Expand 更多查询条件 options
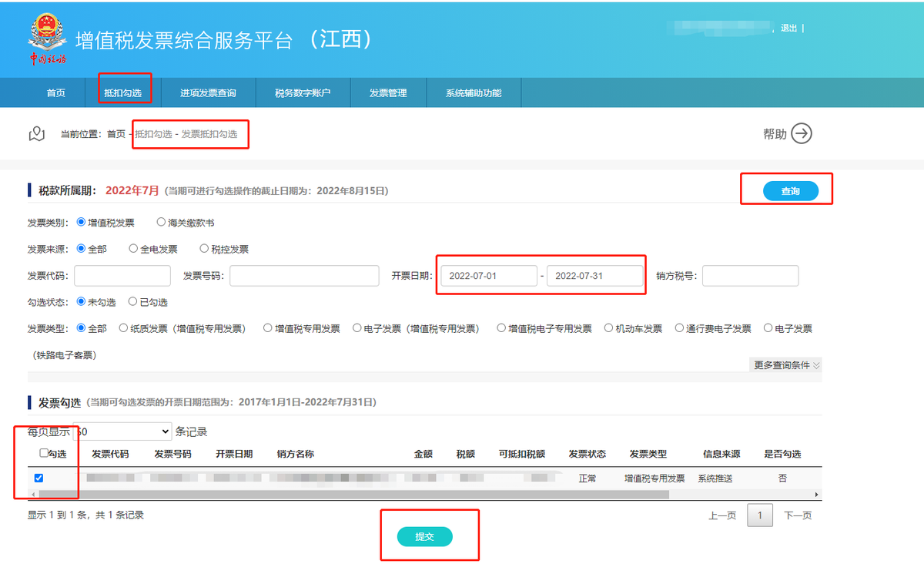924x564 pixels. click(785, 365)
